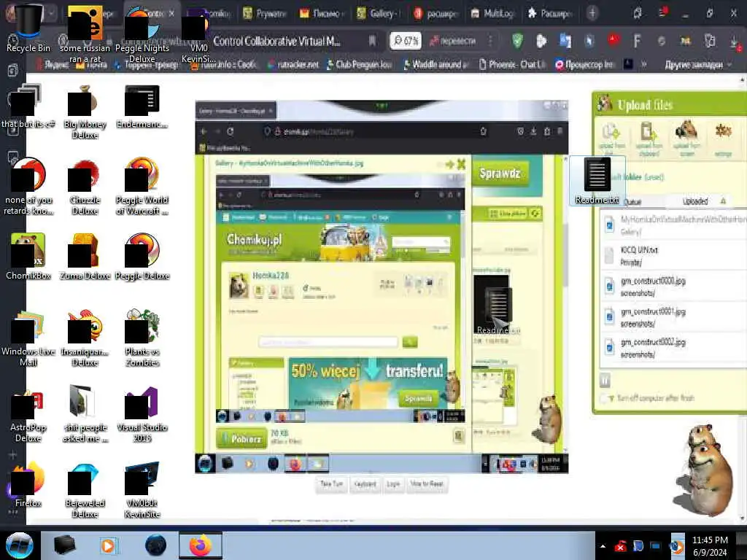Open Peggle World of Warcraft desktop shortcut
Image resolution: width=747 pixels, height=560 pixels.
(142, 187)
